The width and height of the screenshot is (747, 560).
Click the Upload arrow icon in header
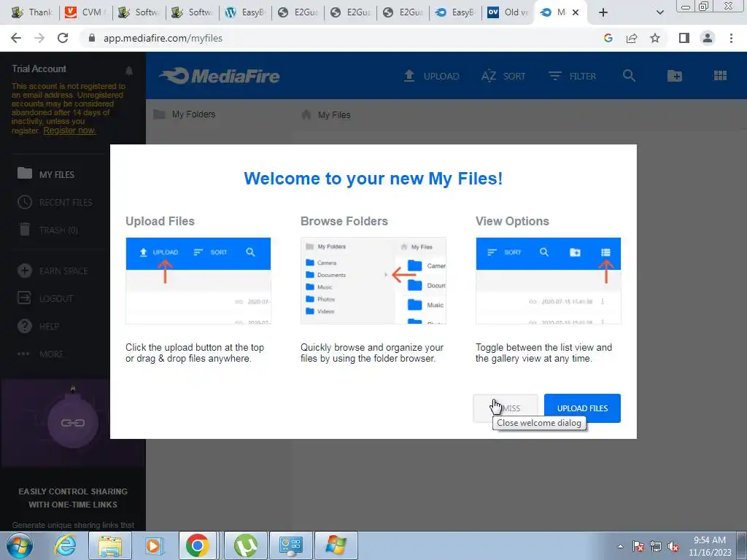(409, 76)
